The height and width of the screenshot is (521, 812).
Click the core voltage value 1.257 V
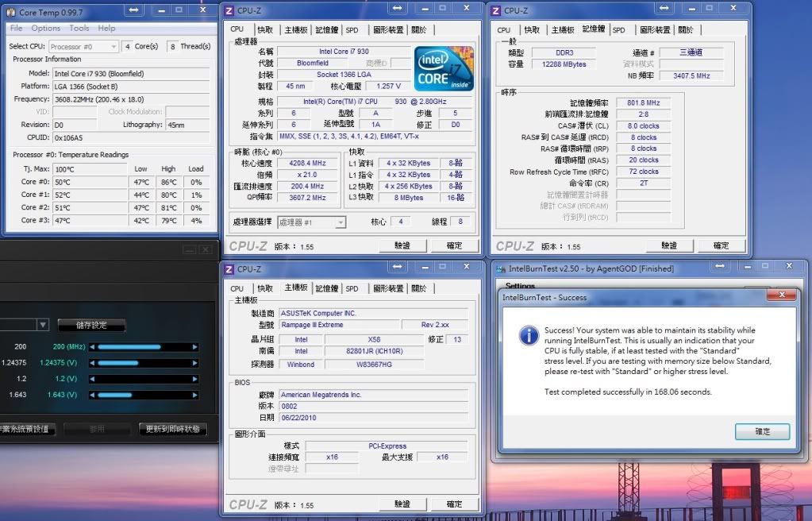388,86
